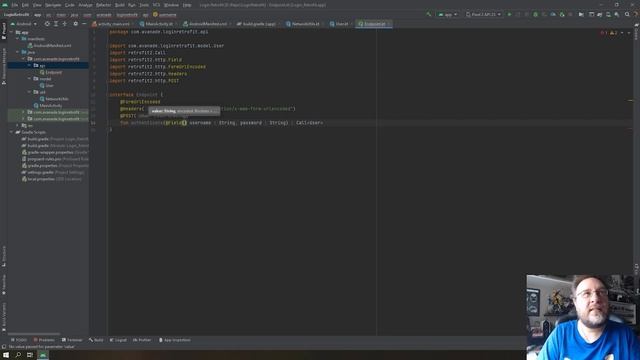Open Task View on the taskbar
Viewport: 640px width, 360px height.
coord(30,355)
